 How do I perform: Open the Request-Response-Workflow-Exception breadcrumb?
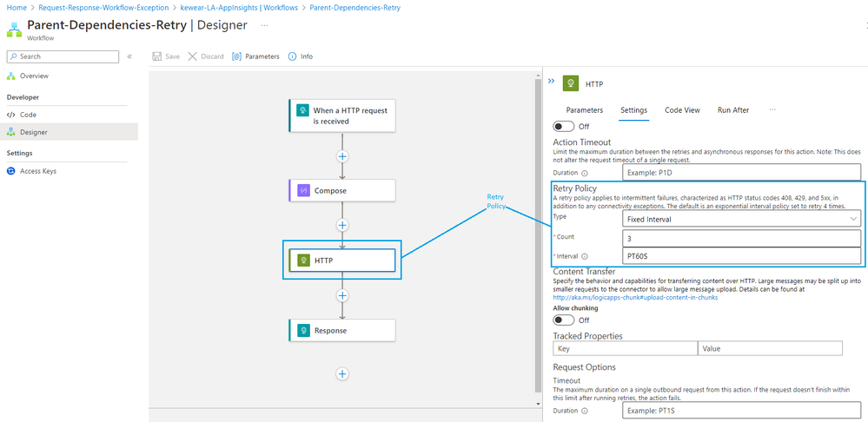pos(103,8)
